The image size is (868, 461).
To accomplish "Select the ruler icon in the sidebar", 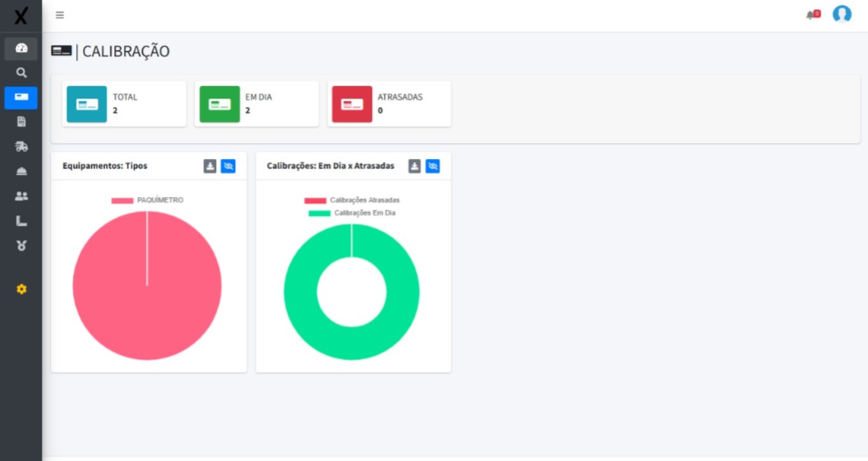I will pos(22,221).
